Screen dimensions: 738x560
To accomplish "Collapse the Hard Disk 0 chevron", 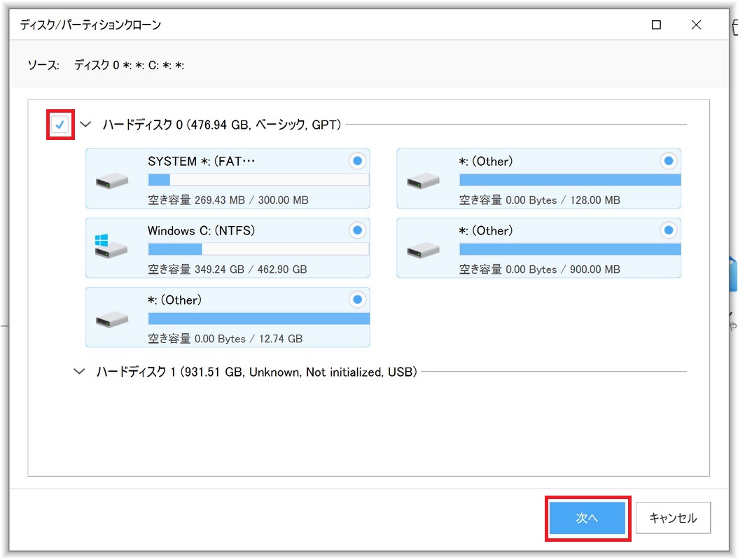I will pos(86,125).
